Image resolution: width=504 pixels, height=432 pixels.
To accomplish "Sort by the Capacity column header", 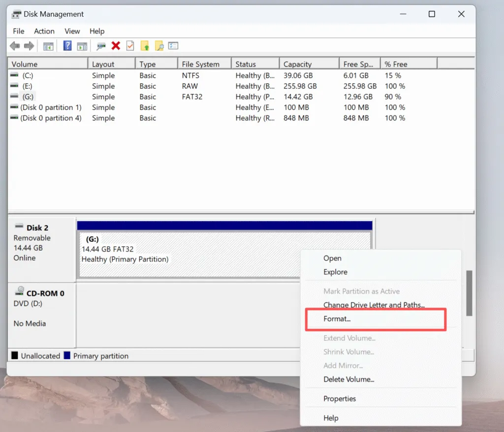I will 298,64.
